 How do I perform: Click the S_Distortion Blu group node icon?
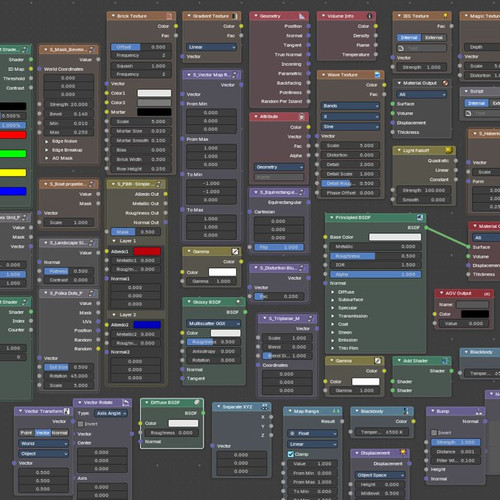coord(302,268)
